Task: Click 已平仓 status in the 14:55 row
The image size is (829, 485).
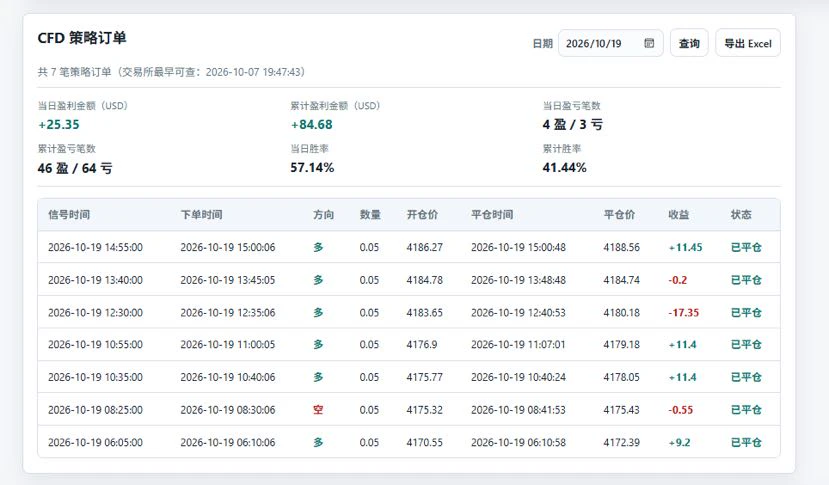Action: tap(746, 248)
